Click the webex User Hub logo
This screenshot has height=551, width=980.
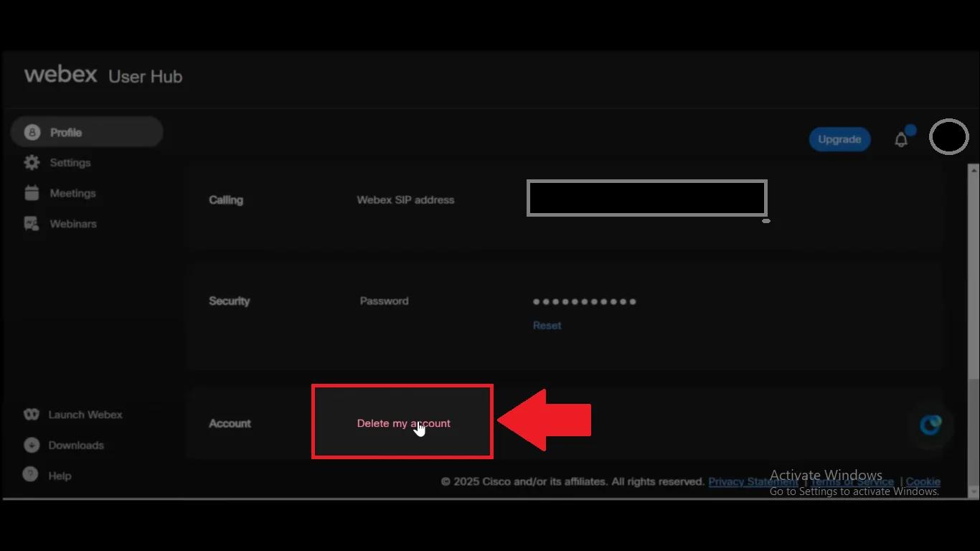(103, 75)
